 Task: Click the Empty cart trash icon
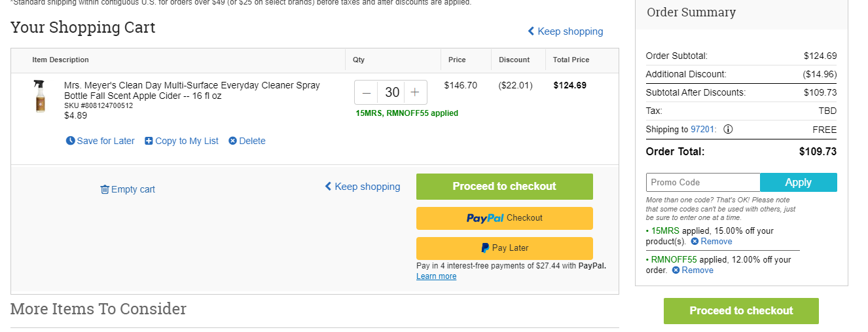(x=105, y=189)
